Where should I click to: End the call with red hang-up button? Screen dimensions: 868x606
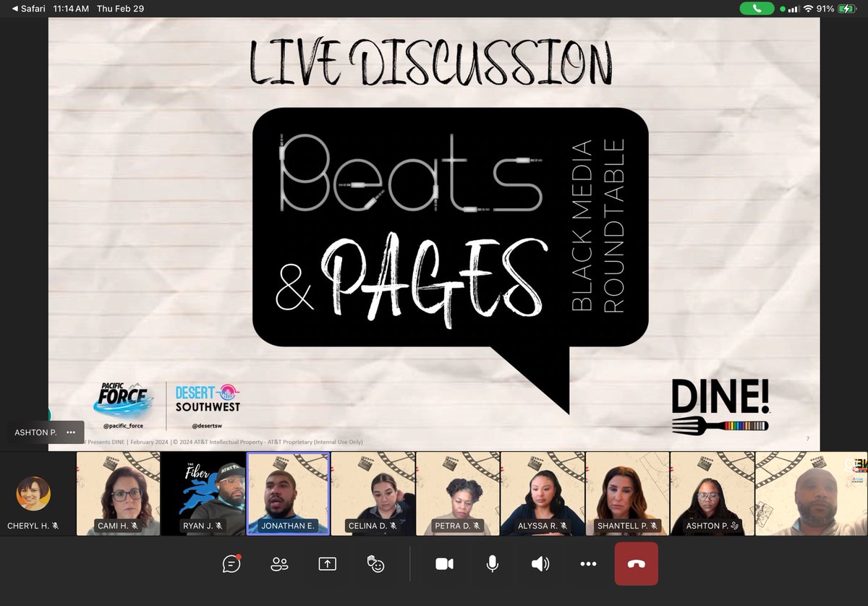pyautogui.click(x=637, y=563)
